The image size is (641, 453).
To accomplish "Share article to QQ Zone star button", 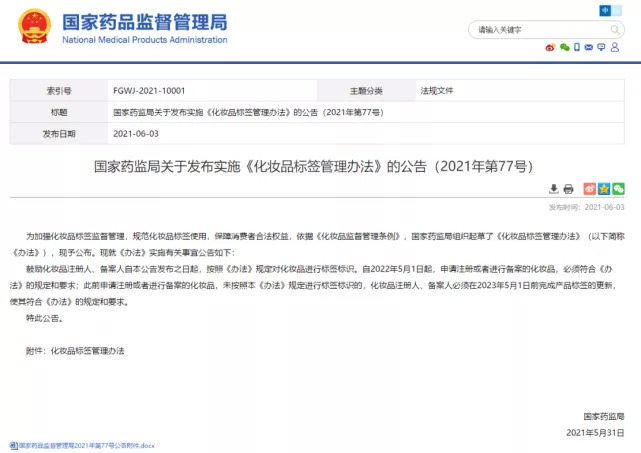I will click(604, 188).
